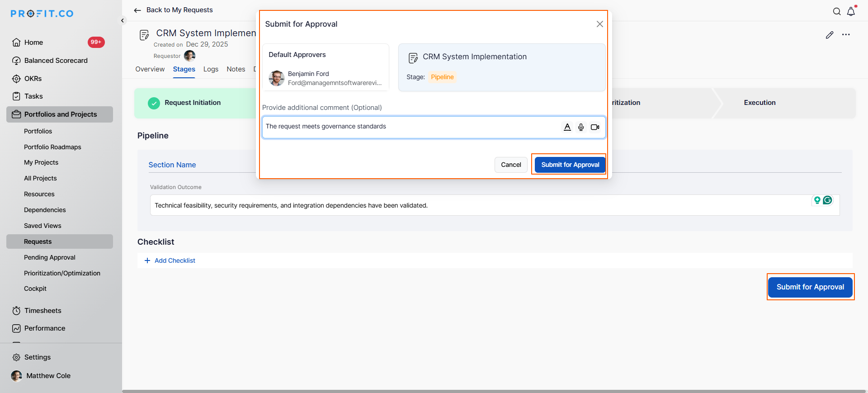Open Pending Approval in sidebar

50,257
